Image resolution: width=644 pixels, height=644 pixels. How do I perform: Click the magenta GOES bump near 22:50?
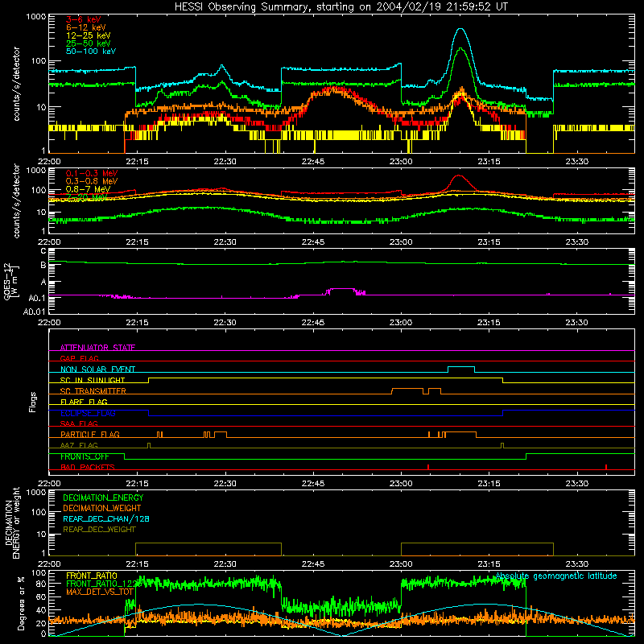coord(342,289)
